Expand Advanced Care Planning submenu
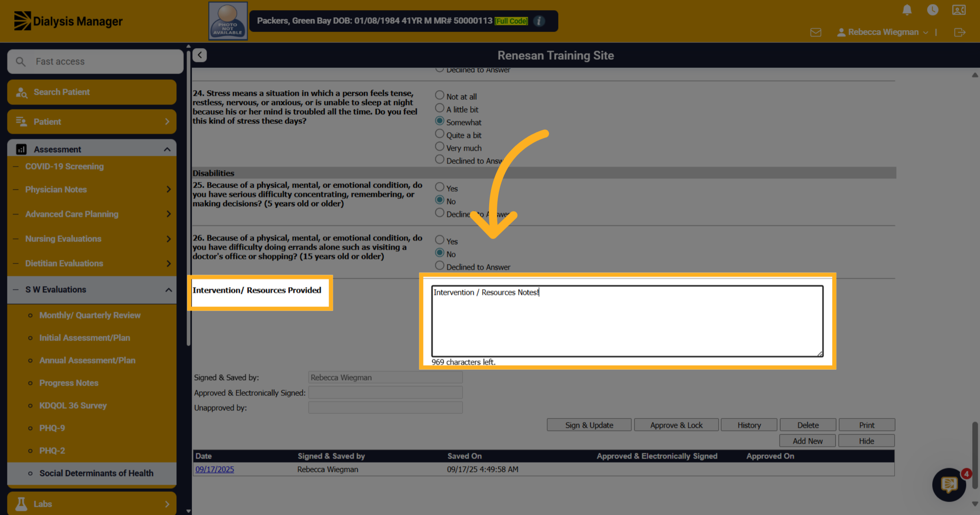Screen dimensions: 980x515 (x=169, y=214)
